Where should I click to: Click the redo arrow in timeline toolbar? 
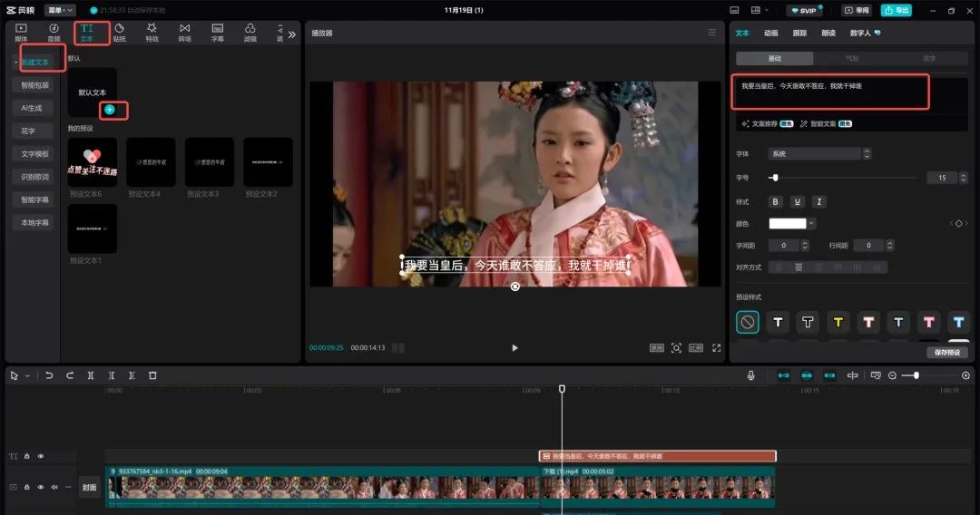click(69, 375)
